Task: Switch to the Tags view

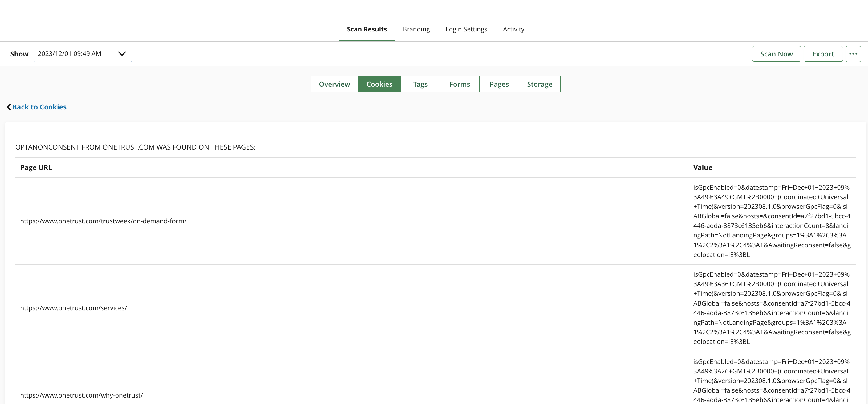Action: click(x=420, y=84)
